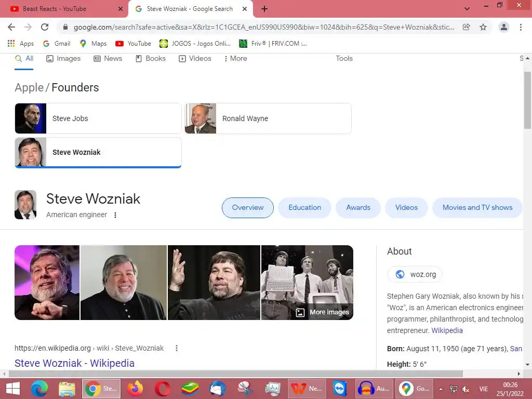The image size is (532, 399).
Task: Open Snipping Tool scissors icon in taskbar
Action: pyautogui.click(x=245, y=389)
